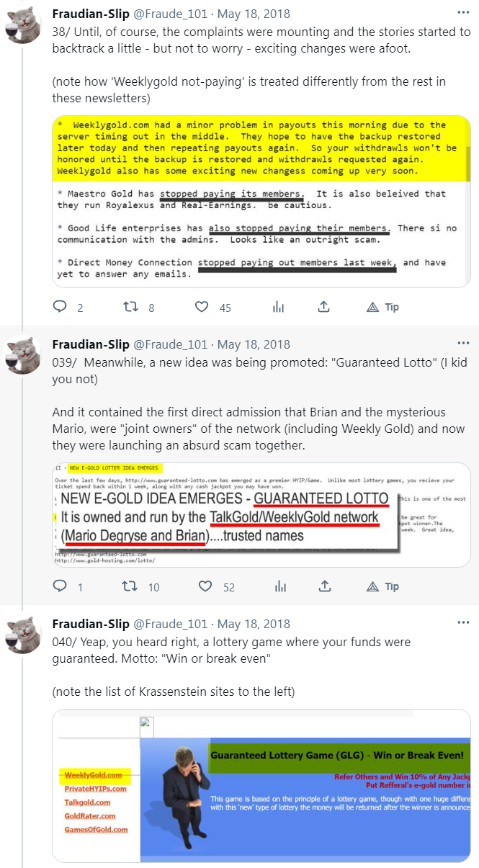This screenshot has width=479, height=868.
Task: Click the cat avatar on the 040/ tweet
Action: (24, 635)
